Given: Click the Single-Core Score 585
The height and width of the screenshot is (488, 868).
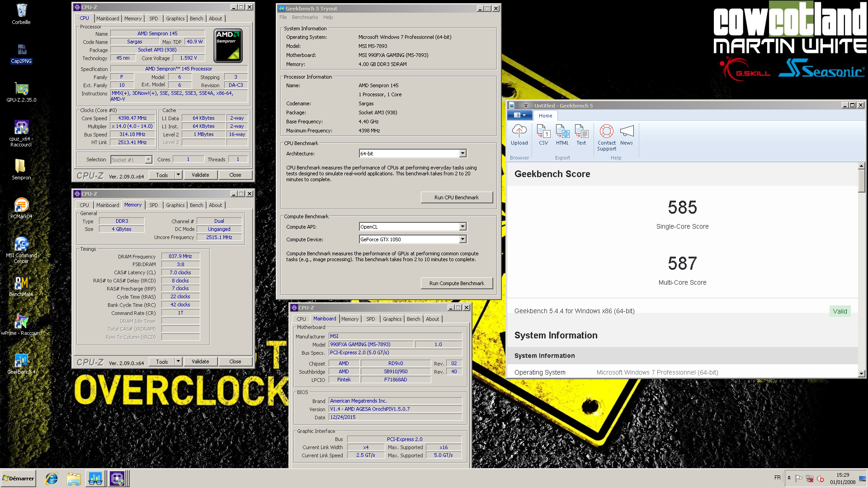Looking at the screenshot, I should click(x=682, y=208).
